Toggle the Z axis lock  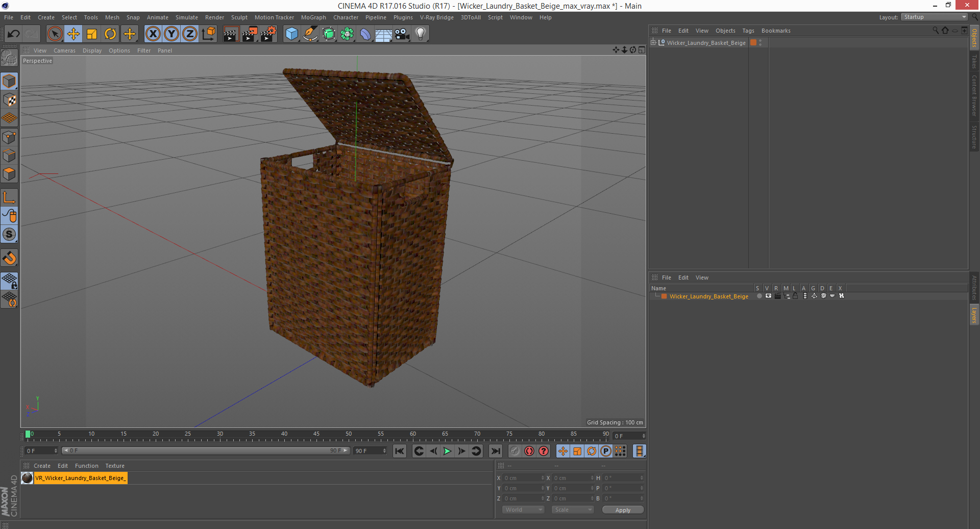point(190,34)
